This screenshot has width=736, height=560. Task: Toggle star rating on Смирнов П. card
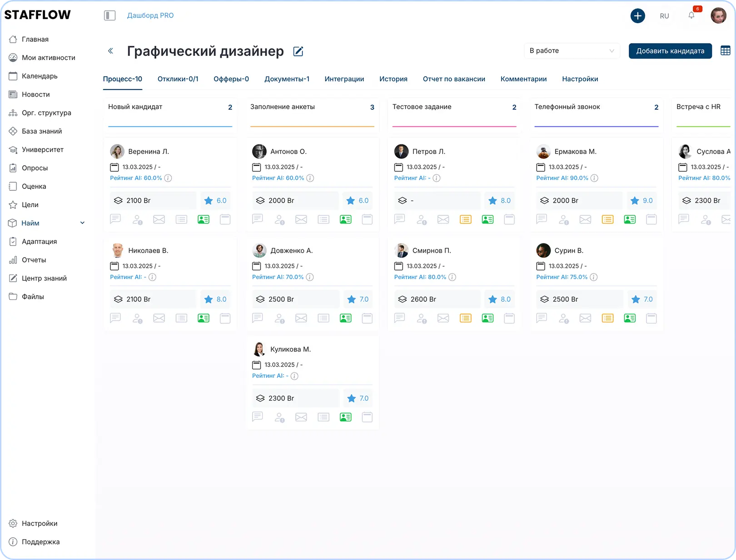[x=492, y=299]
